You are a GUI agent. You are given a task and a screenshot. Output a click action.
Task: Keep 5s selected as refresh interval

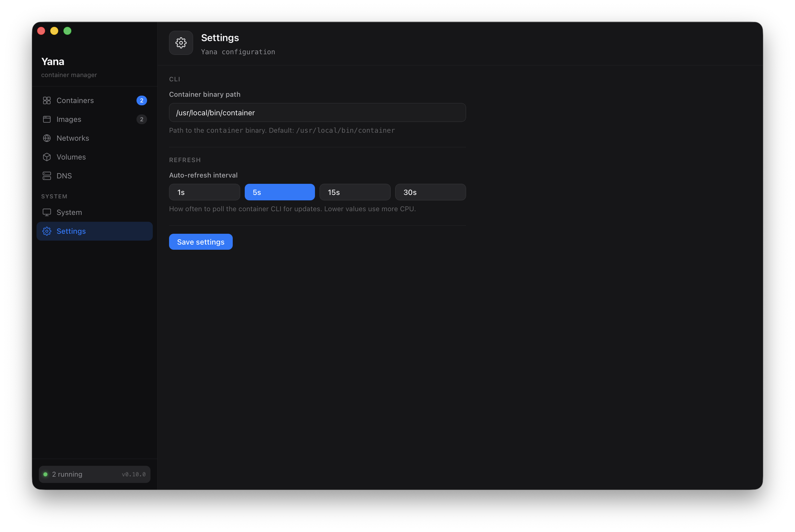click(279, 192)
